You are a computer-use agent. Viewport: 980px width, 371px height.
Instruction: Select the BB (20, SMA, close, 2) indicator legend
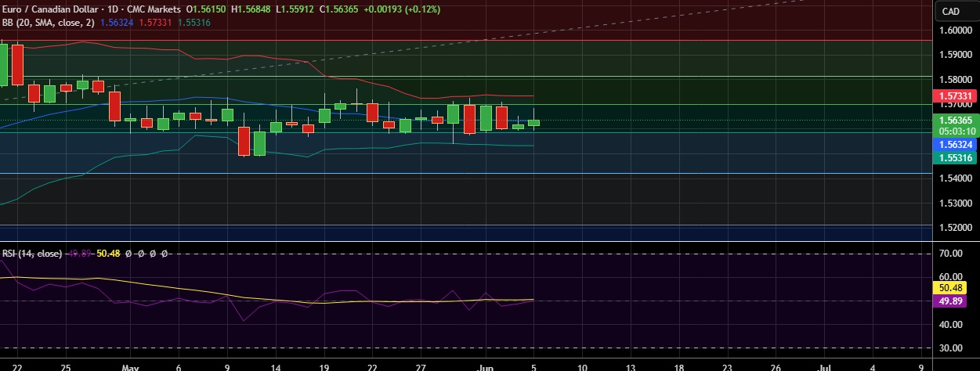click(49, 23)
